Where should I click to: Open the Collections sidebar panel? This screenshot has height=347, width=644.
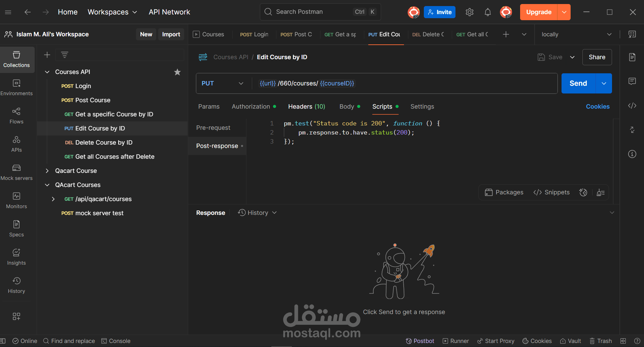pyautogui.click(x=16, y=60)
